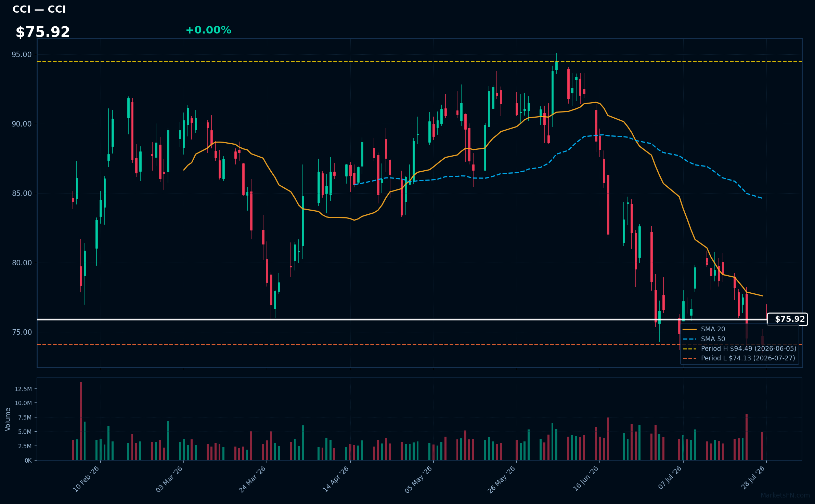The width and height of the screenshot is (815, 504).
Task: Click the +0.00% change value
Action: (208, 30)
